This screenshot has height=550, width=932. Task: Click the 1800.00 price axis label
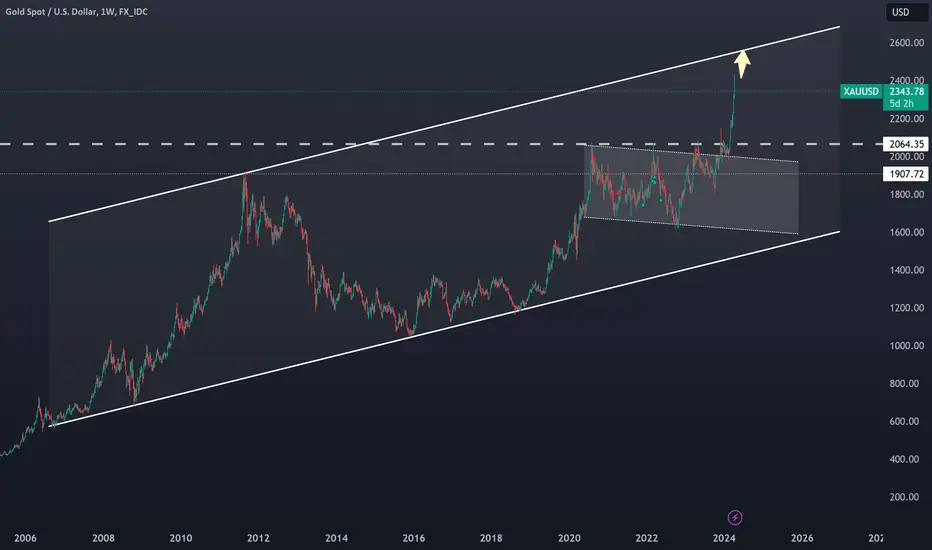906,194
